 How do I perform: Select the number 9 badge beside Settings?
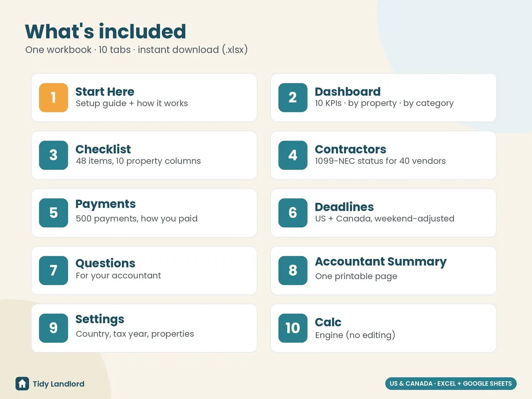(54, 328)
